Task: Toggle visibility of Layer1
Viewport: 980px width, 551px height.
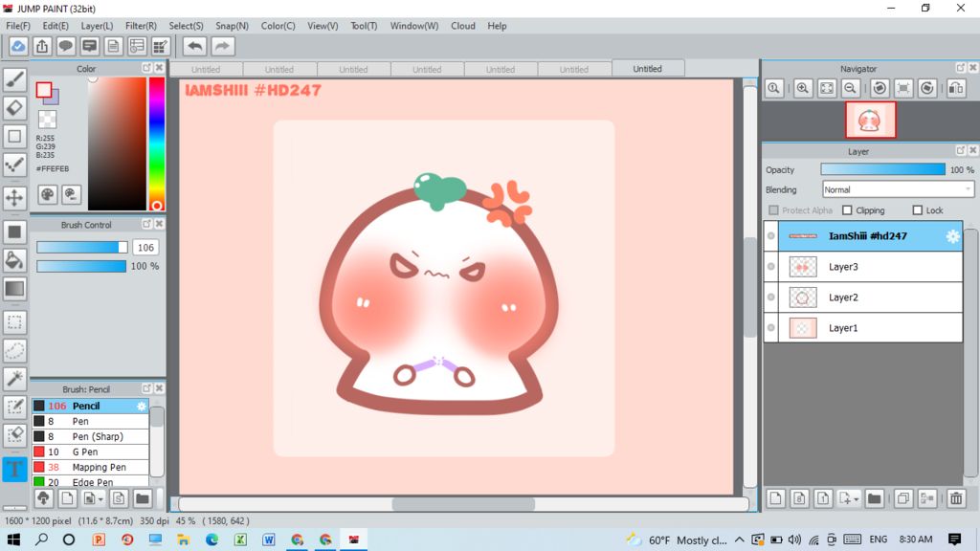Action: click(x=771, y=328)
